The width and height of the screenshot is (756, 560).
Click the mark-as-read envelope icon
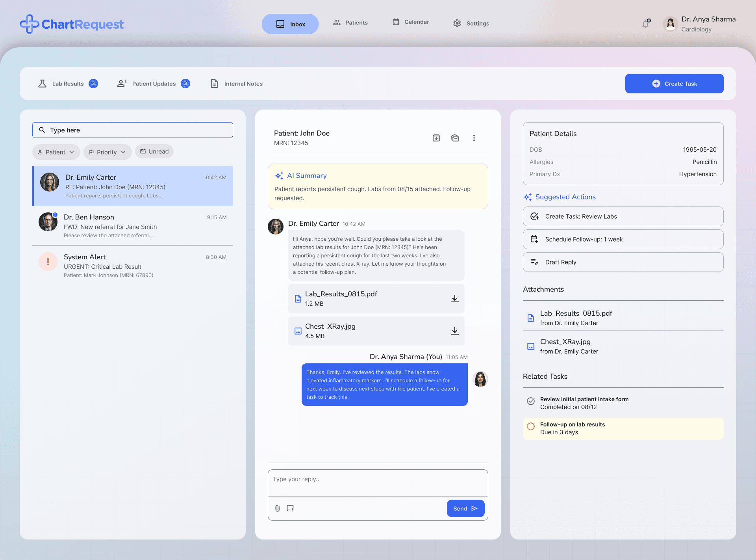455,138
